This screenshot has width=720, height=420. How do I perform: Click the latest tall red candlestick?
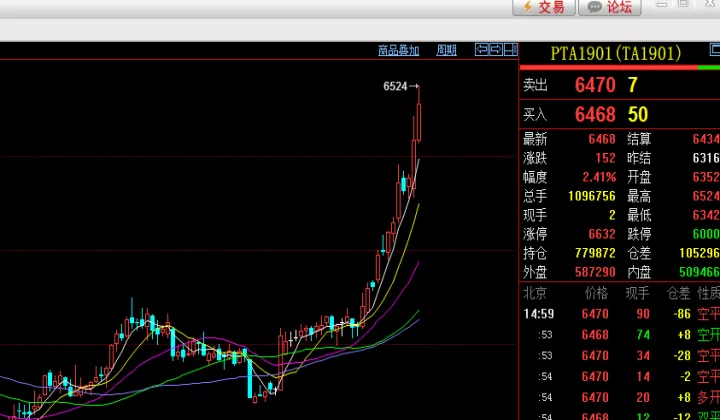(x=419, y=122)
